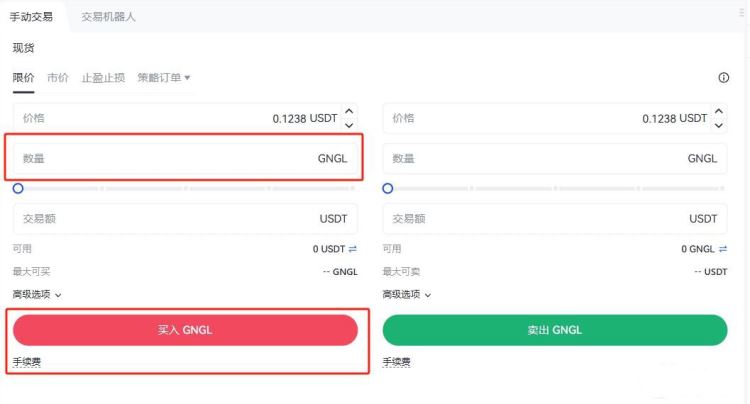This screenshot has width=750, height=404.
Task: Expand 高级选项 under the sell form
Action: pyautogui.click(x=407, y=294)
